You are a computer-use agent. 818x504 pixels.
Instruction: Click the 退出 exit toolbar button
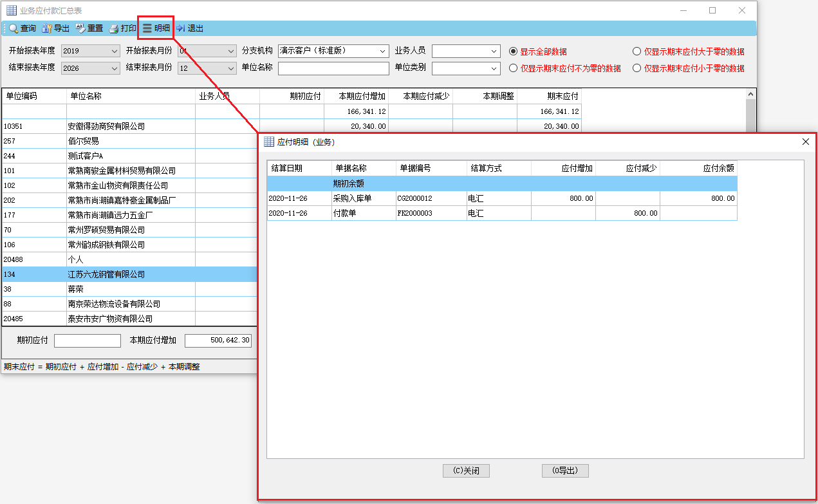190,28
